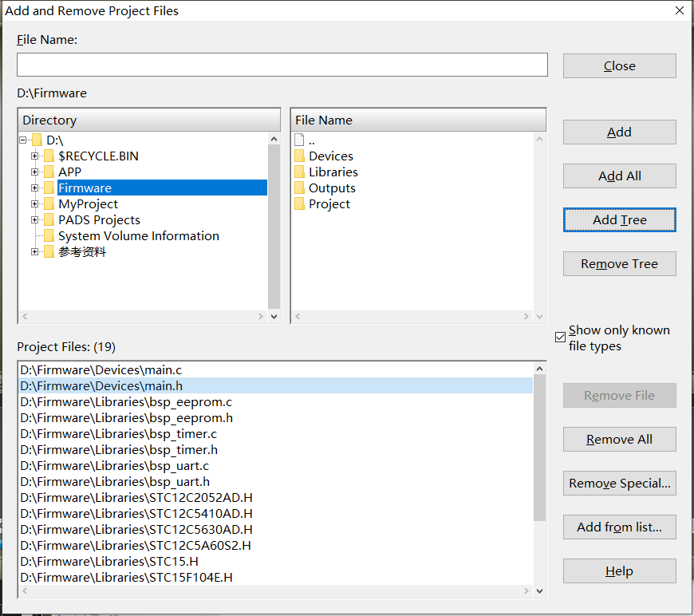This screenshot has width=694, height=616.
Task: Click the Remove All button
Action: click(x=619, y=440)
